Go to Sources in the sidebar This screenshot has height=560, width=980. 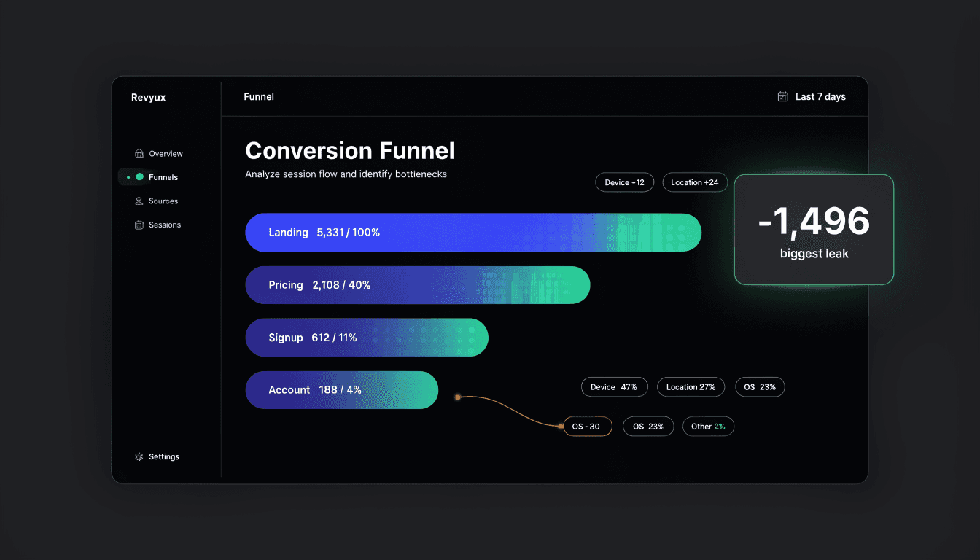click(156, 201)
